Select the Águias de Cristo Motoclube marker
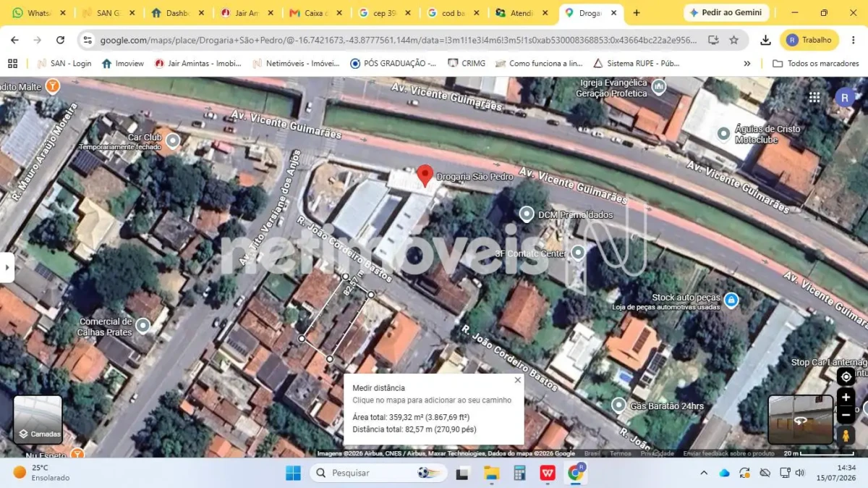Viewport: 868px width, 488px height. tap(723, 133)
